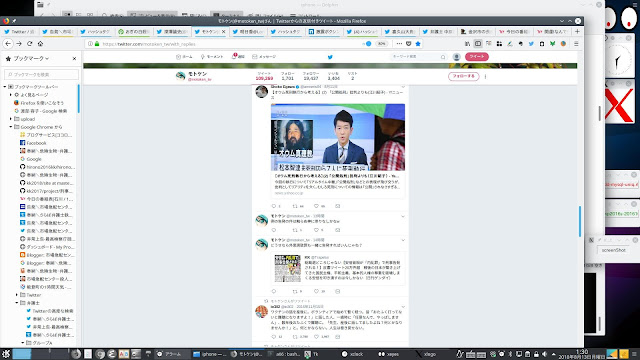The height and width of the screenshot is (360, 640).
Task: Open the Firefox home page icon
Action: 40,44
